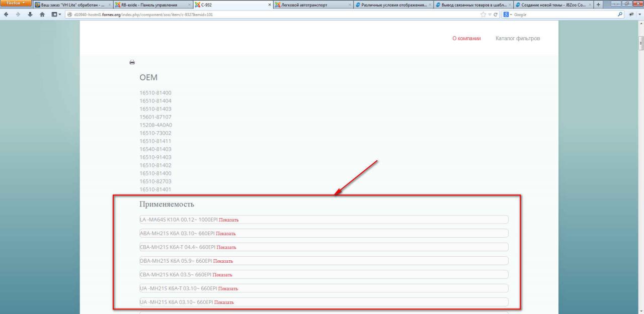Image resolution: width=644 pixels, height=314 pixels.
Task: Bookmark this page with the star icon
Action: pyautogui.click(x=484, y=14)
